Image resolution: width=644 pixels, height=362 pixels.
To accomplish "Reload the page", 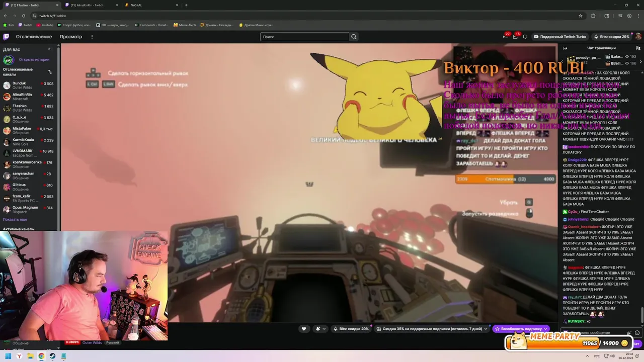I will click(x=23, y=16).
